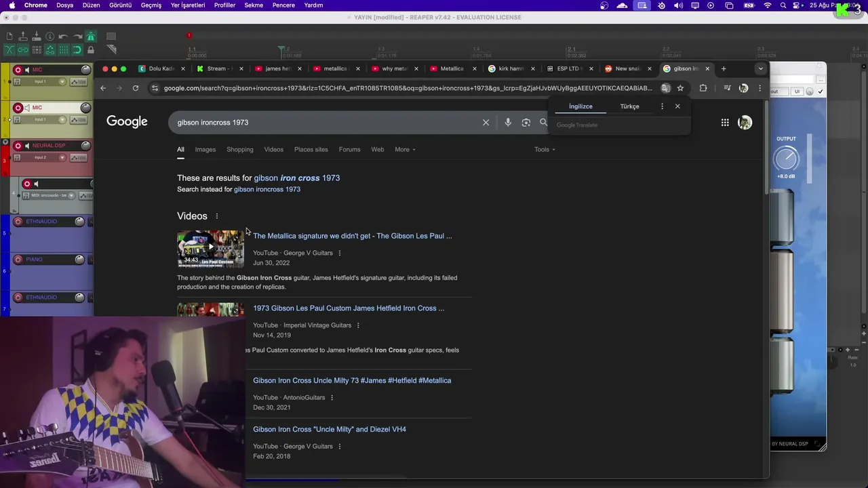Search instead for gibson ironcross 1973 link
Screen dimensions: 868x488
point(267,190)
